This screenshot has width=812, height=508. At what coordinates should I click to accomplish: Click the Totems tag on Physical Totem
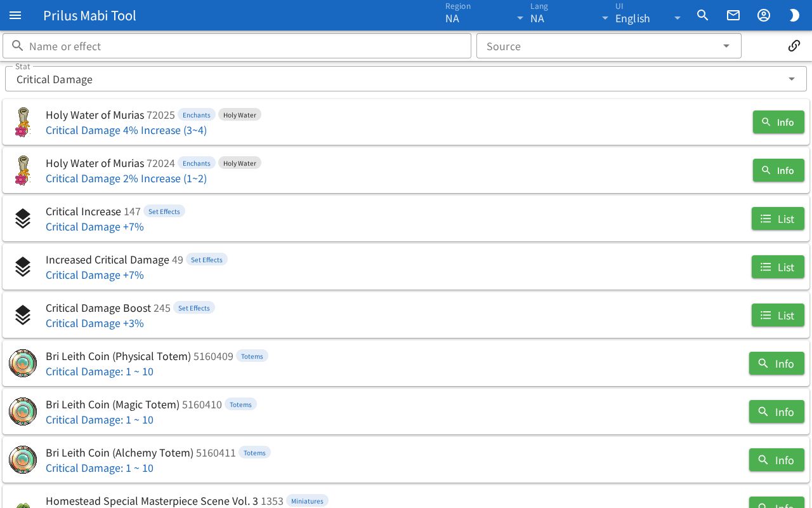252,356
